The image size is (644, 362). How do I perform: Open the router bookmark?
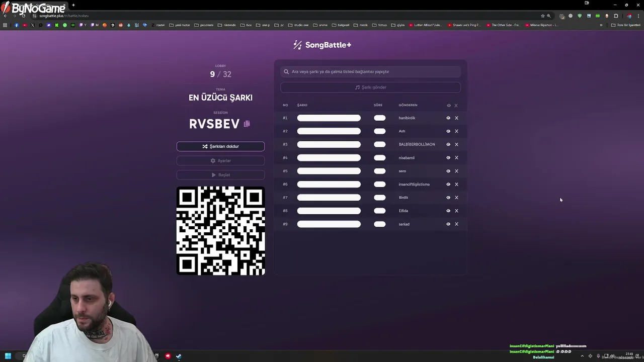tap(158, 25)
